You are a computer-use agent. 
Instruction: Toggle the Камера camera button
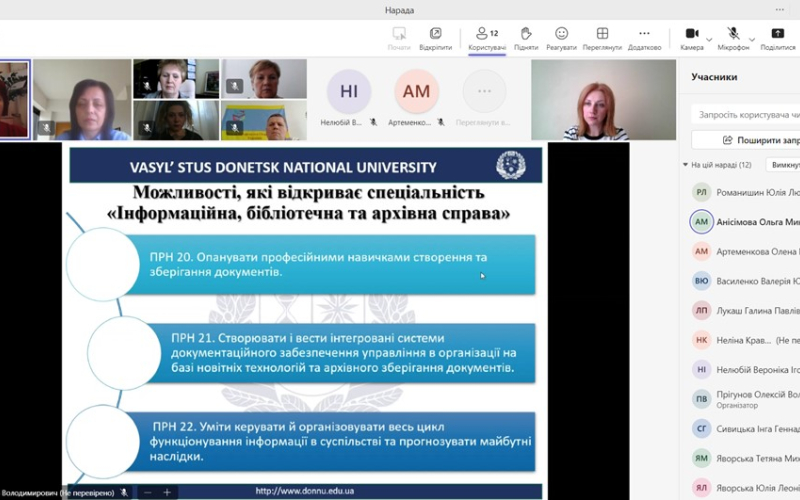pyautogui.click(x=692, y=39)
